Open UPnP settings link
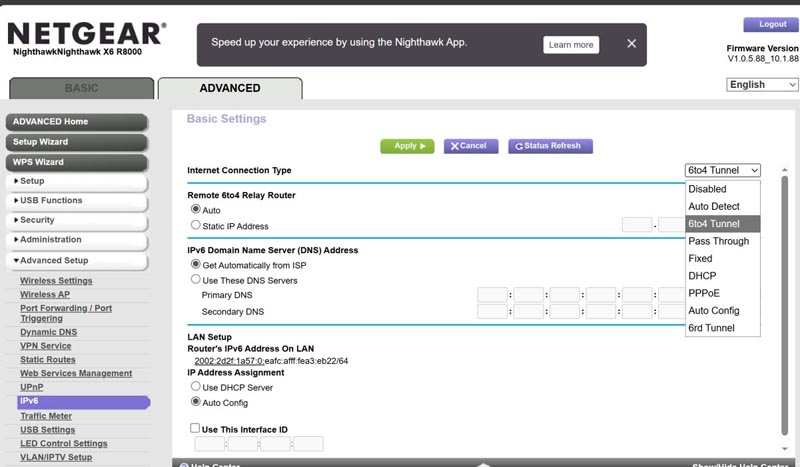The image size is (800, 467). pyautogui.click(x=32, y=387)
